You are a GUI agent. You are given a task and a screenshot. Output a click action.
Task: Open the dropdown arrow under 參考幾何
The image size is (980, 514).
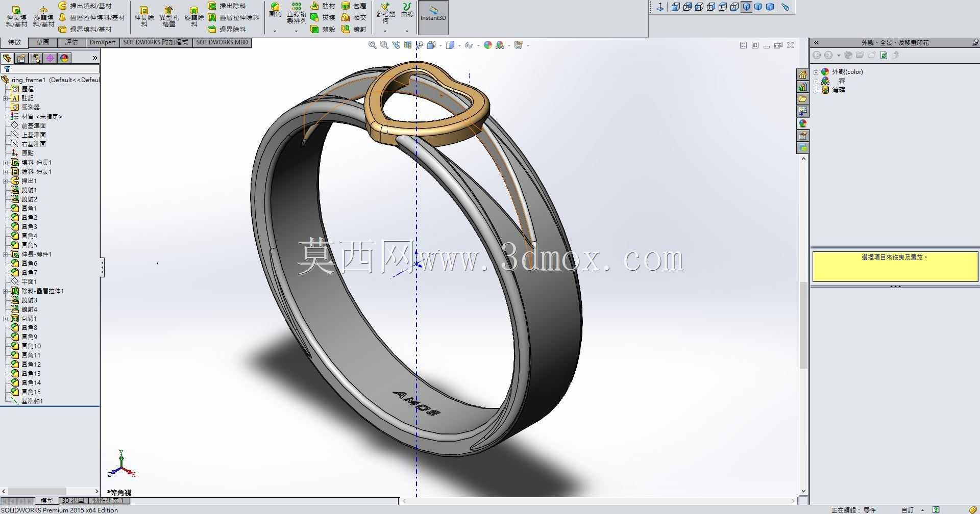click(x=385, y=31)
